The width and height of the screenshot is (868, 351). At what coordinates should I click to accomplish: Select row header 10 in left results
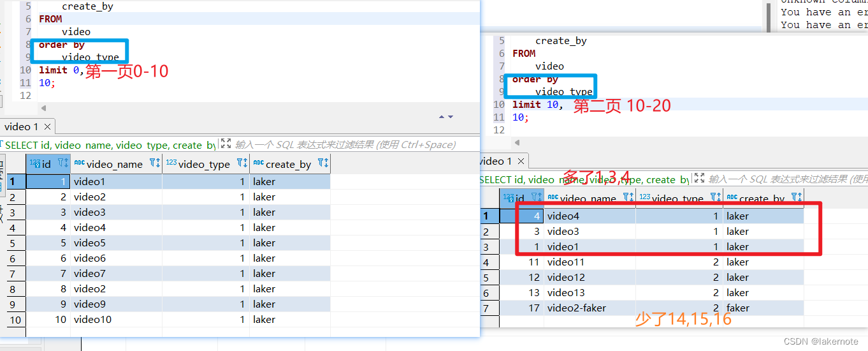[16, 320]
